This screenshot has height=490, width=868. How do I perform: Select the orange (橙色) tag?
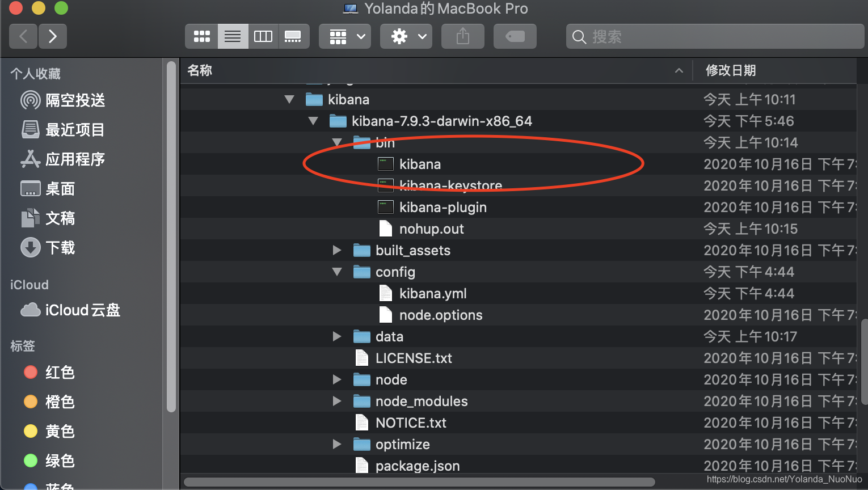point(49,402)
